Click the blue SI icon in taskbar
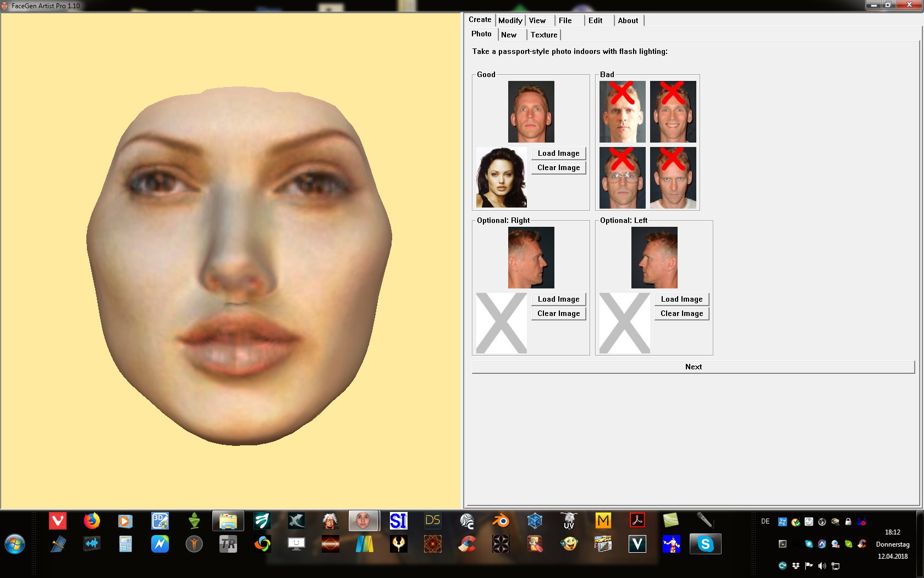924x578 pixels. pos(398,520)
